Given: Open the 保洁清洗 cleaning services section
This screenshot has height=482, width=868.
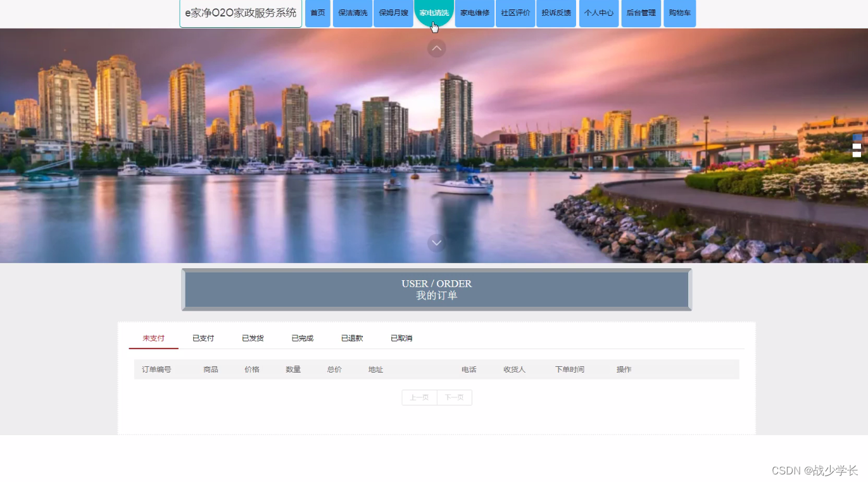Looking at the screenshot, I should click(352, 13).
